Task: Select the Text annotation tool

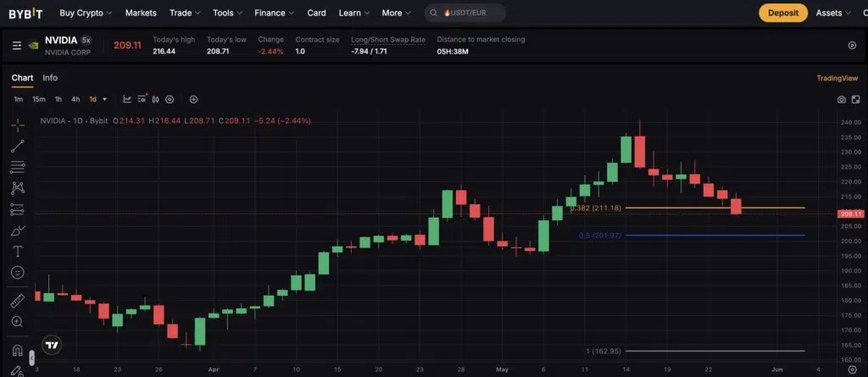Action: pyautogui.click(x=18, y=252)
